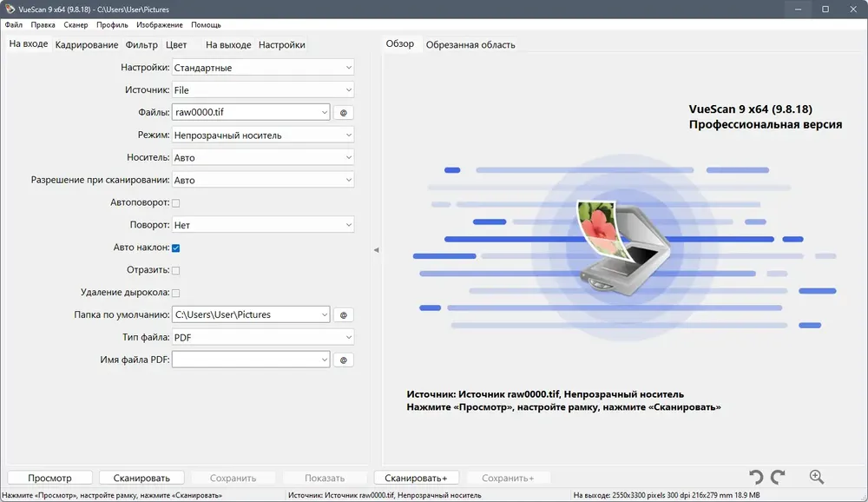Viewport: 868px width, 502px height.
Task: Click the VueScan app icon in title bar
Action: (x=9, y=9)
